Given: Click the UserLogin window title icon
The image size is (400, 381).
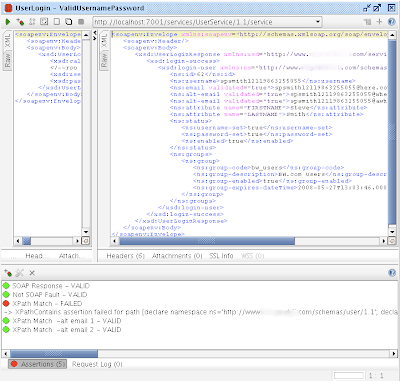Looking at the screenshot, I should pos(8,8).
